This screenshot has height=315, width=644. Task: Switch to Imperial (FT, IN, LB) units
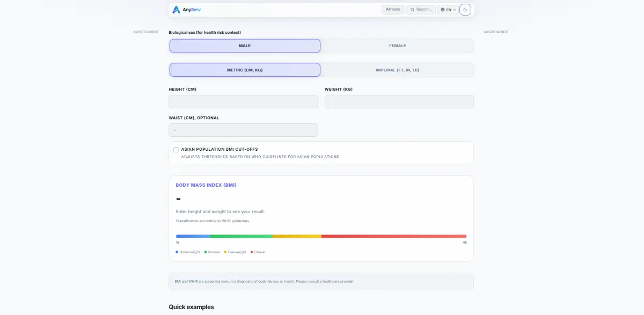pyautogui.click(x=398, y=70)
